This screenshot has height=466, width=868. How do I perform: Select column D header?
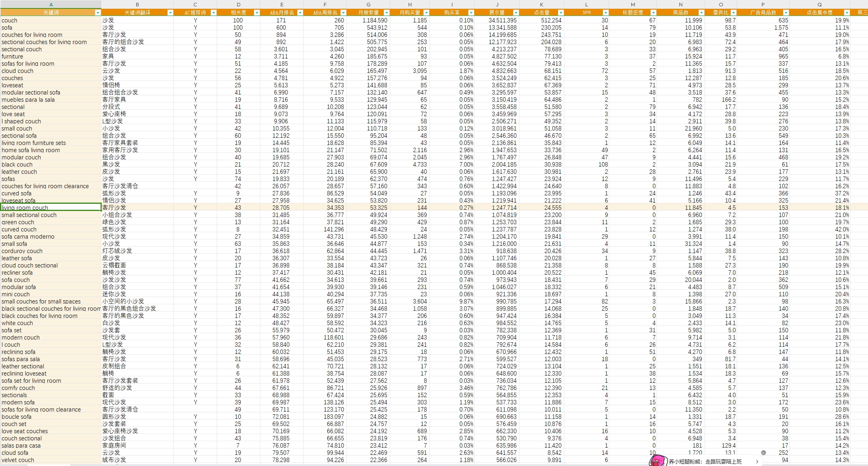[x=238, y=4]
